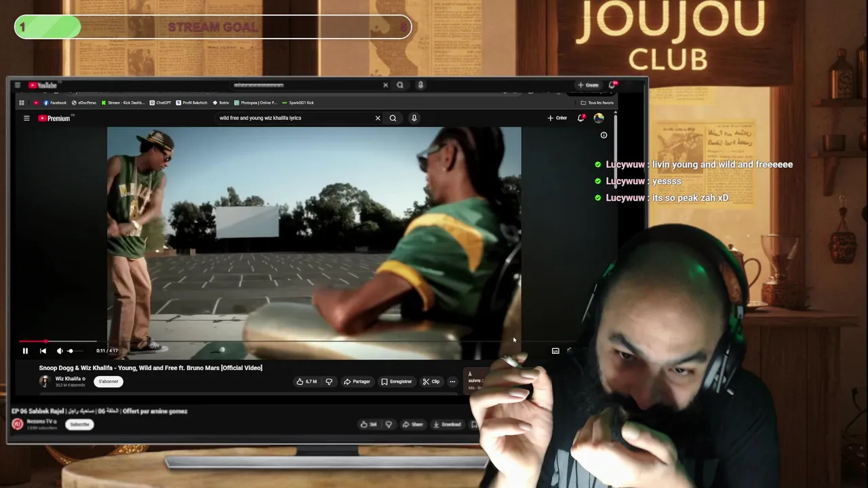Go to YouTube Premium home via logo
The height and width of the screenshot is (488, 868).
pyautogui.click(x=54, y=118)
